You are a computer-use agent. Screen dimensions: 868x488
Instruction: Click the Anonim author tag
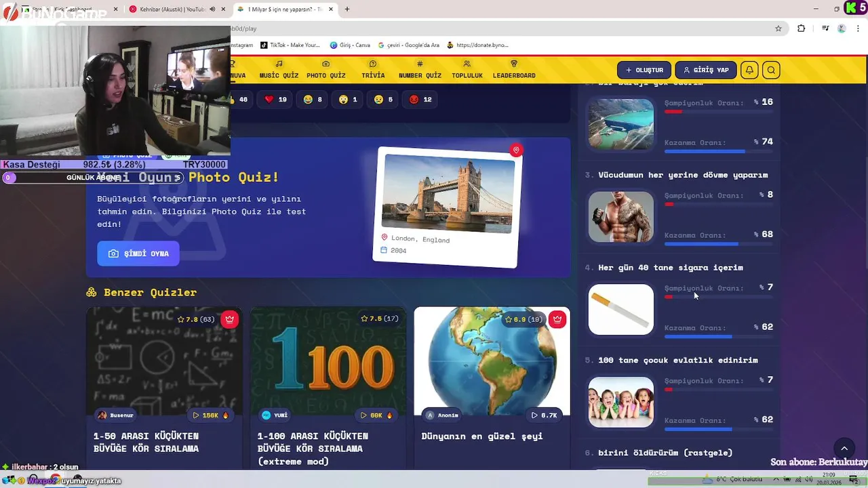tap(442, 415)
